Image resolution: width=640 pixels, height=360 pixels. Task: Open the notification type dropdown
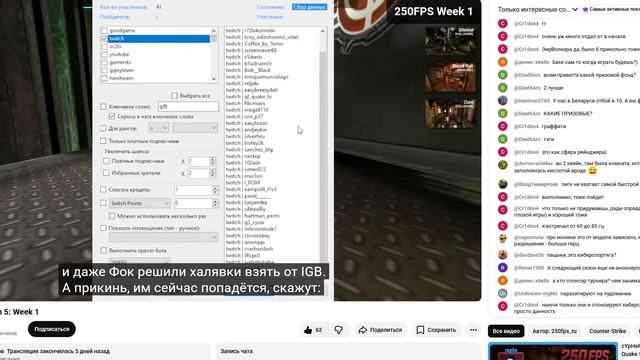click(x=163, y=237)
